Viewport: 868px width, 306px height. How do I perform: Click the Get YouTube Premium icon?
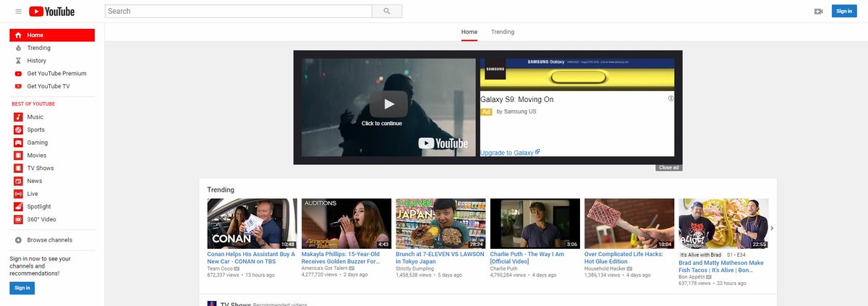pyautogui.click(x=18, y=74)
